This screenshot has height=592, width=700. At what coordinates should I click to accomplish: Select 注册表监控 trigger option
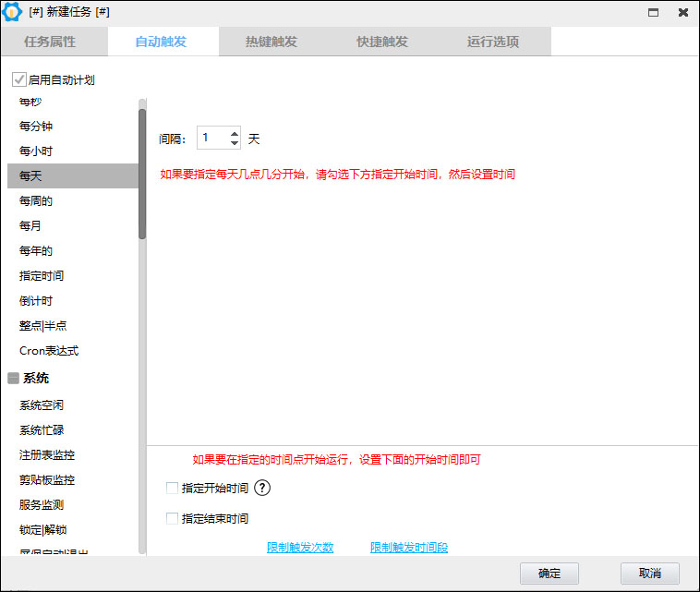click(73, 455)
